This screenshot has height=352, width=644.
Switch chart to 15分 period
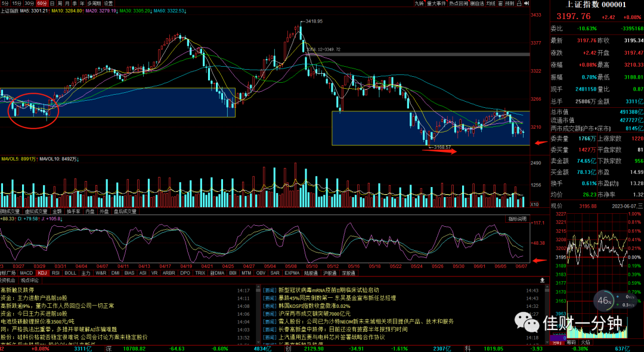(x=17, y=4)
